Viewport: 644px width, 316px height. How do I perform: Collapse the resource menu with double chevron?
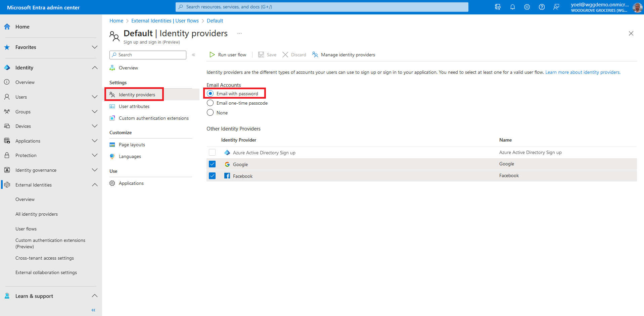coord(193,55)
